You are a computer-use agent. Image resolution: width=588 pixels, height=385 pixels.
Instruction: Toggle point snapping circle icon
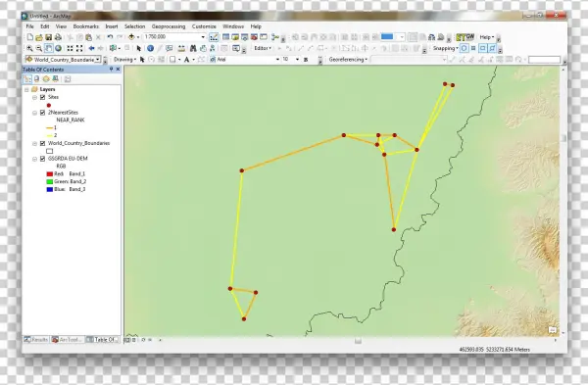[x=465, y=48]
